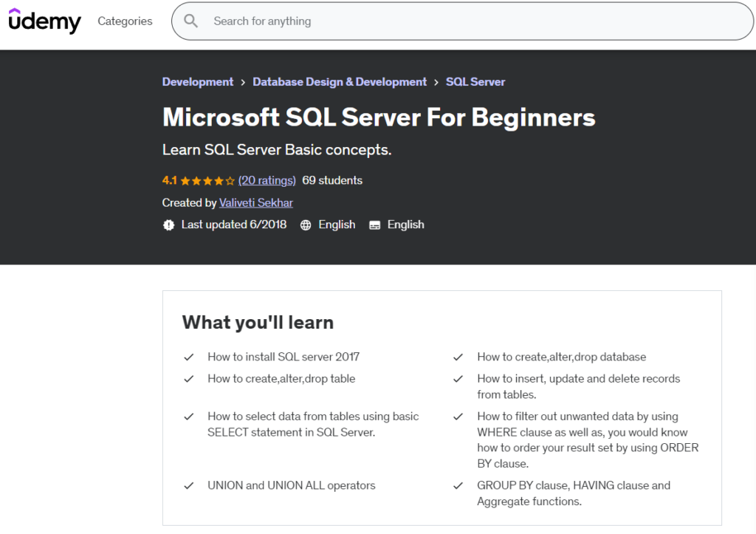Click the 4.1 rating score

[170, 179]
